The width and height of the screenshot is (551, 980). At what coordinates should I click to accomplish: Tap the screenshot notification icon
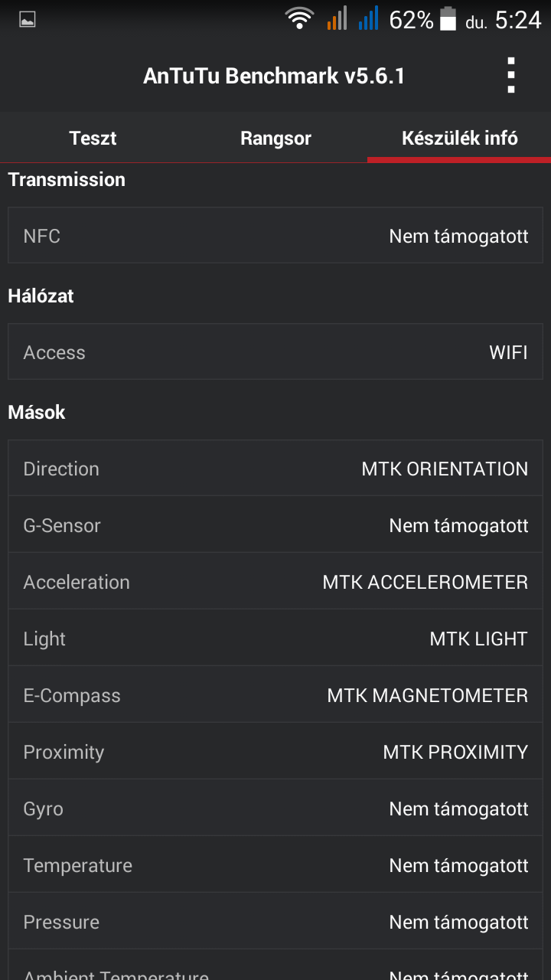coord(28,20)
